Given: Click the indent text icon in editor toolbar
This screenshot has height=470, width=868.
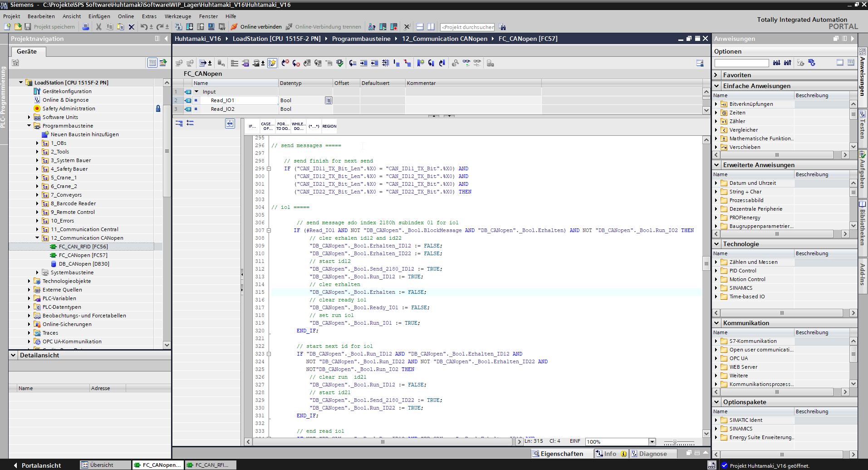Looking at the screenshot, I should coord(363,63).
